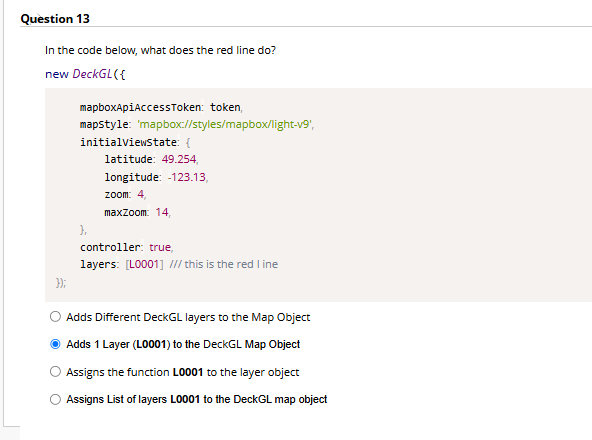This screenshot has width=592, height=440.
Task: Click answer text 'Adds Different DeckGL layers to the Map Object'
Action: [188, 317]
